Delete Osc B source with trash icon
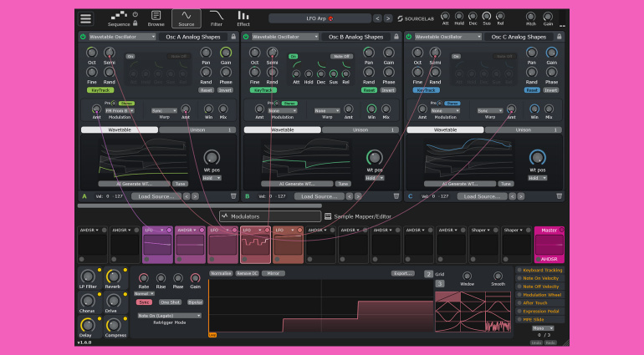 click(396, 196)
